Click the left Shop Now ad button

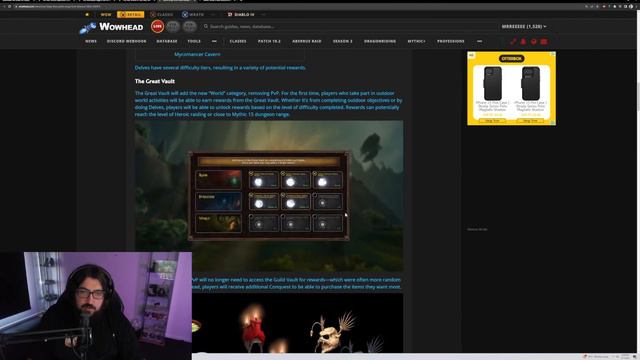(x=492, y=121)
